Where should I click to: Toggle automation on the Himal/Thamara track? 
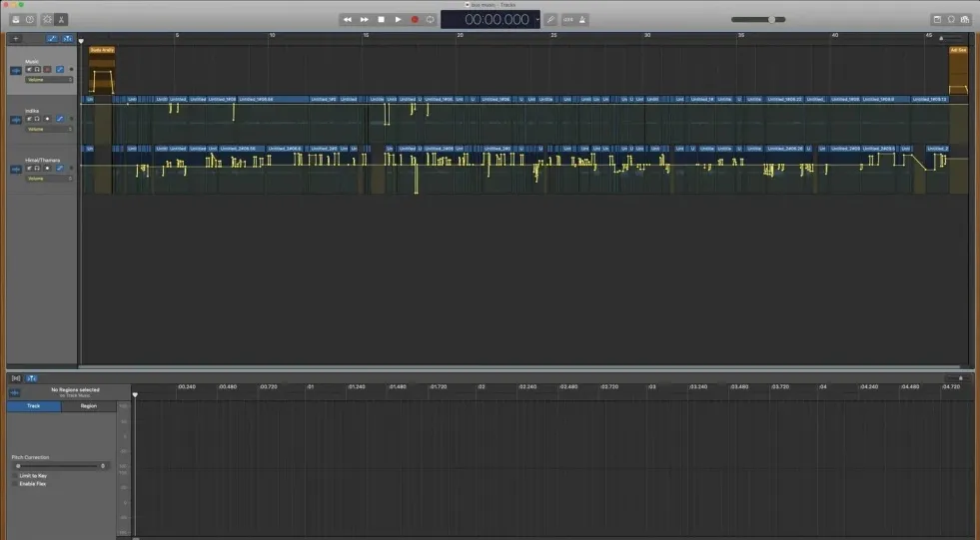click(60, 168)
